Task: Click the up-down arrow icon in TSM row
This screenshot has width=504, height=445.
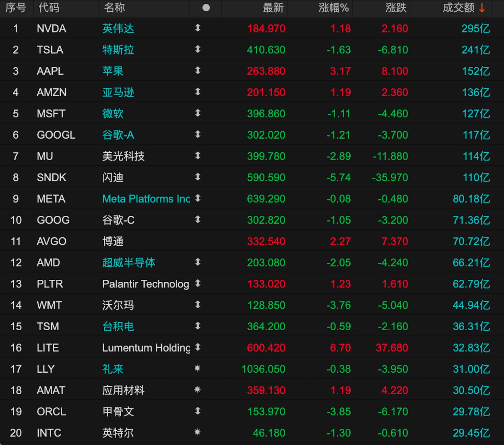Action: click(x=198, y=326)
